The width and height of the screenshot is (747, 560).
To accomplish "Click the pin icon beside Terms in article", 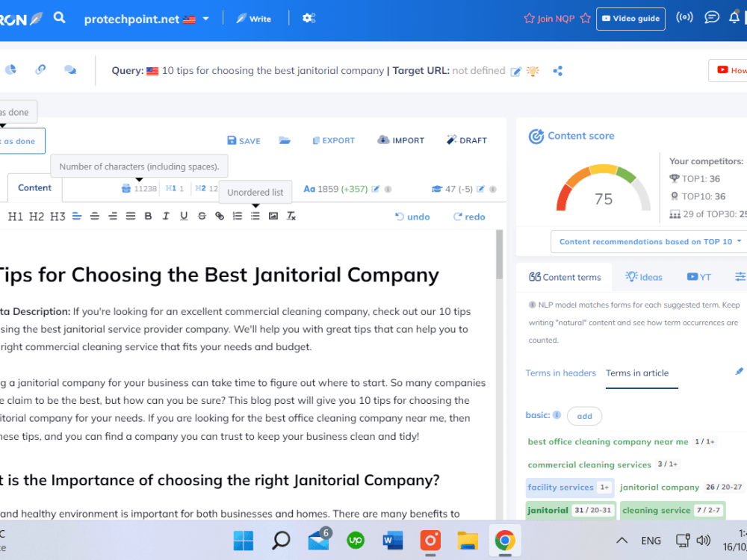I will click(x=739, y=371).
